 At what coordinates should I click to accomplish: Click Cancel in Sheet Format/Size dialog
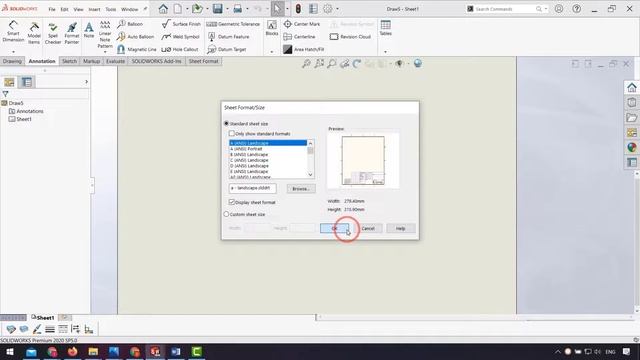(368, 228)
